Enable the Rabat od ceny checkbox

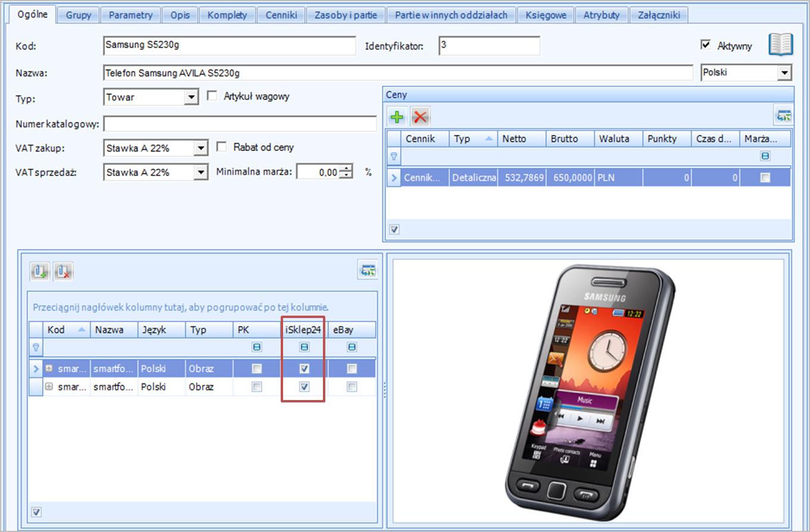point(221,146)
